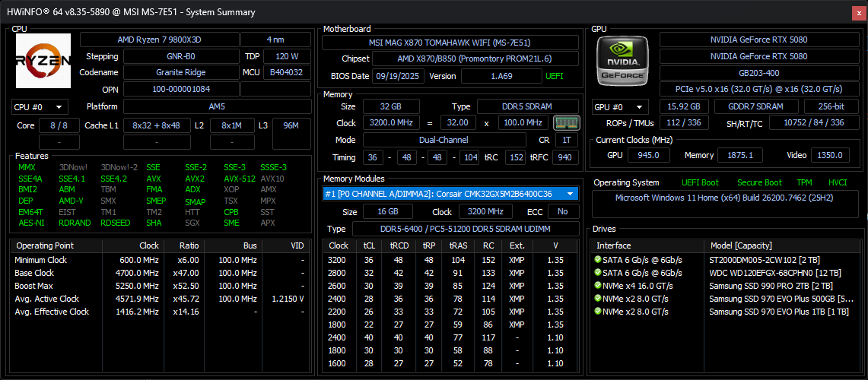Click the Interface column header in Drives
This screenshot has height=380, width=868.
click(647, 245)
